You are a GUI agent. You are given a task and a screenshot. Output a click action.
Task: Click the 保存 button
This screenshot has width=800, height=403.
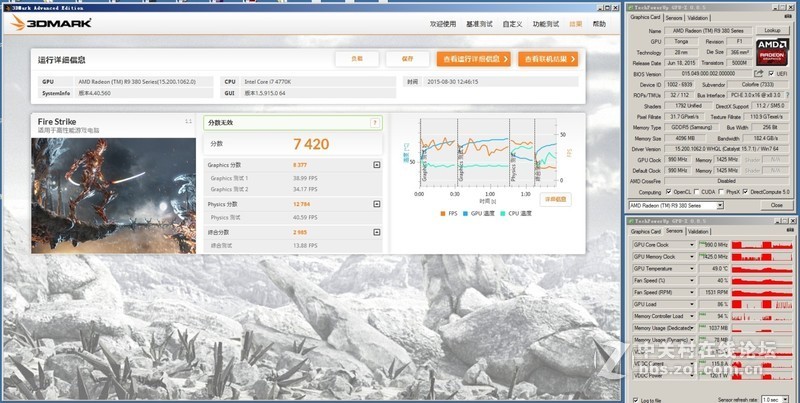click(x=407, y=59)
